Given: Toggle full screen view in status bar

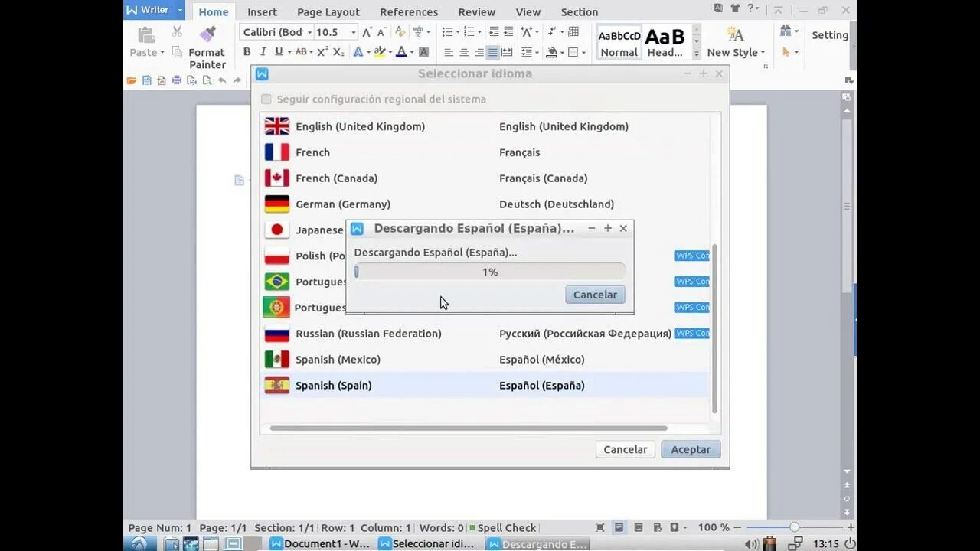Looking at the screenshot, I should click(x=600, y=527).
